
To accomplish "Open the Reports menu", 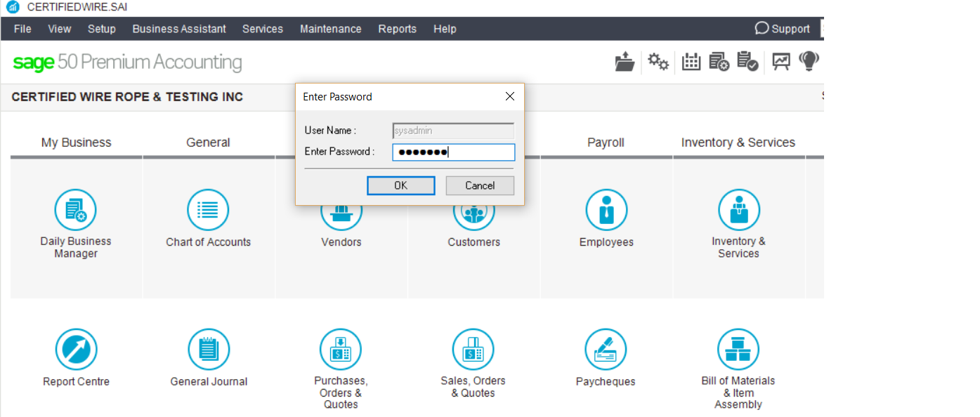I will pos(397,29).
